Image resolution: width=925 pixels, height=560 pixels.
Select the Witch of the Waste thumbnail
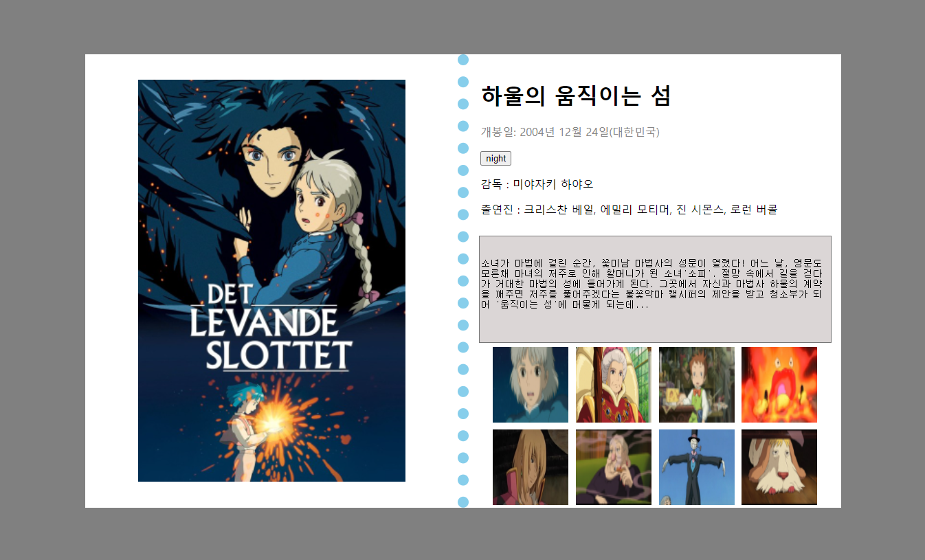(614, 467)
